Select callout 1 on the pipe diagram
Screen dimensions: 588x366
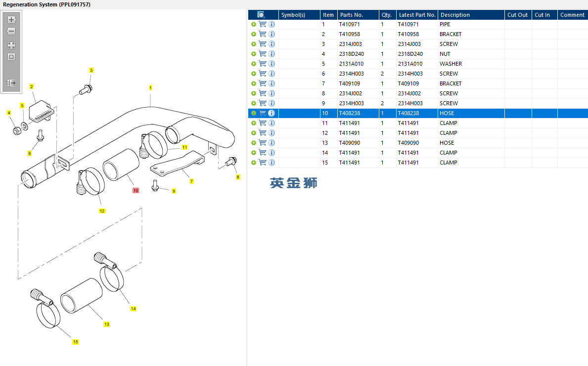[150, 88]
